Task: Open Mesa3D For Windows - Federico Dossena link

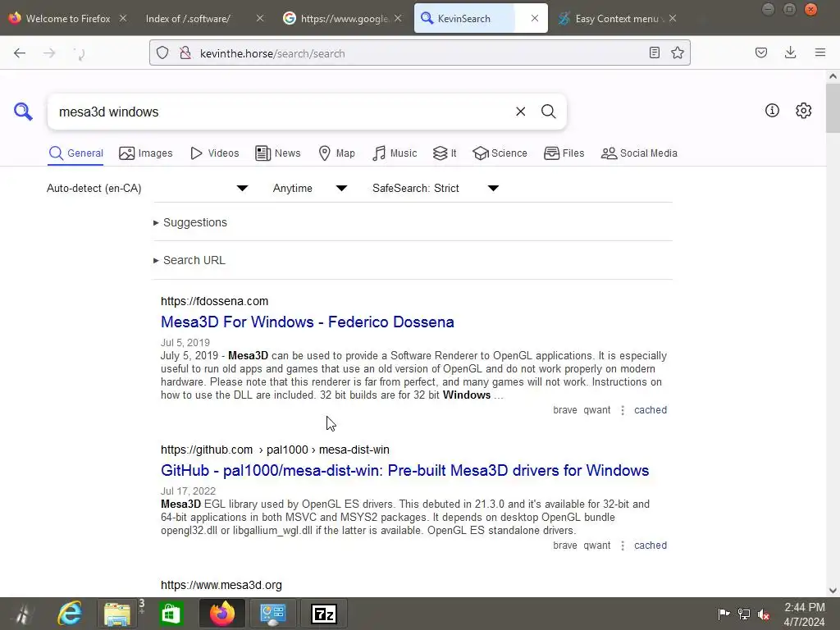Action: [x=308, y=322]
